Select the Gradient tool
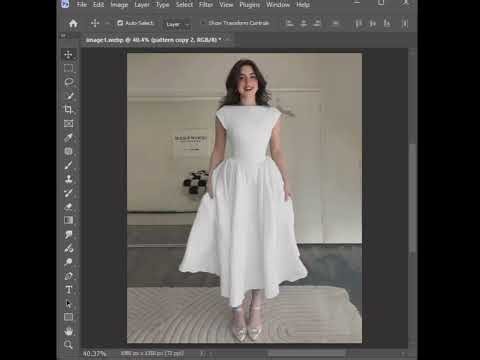The height and width of the screenshot is (360, 480). pos(68,220)
